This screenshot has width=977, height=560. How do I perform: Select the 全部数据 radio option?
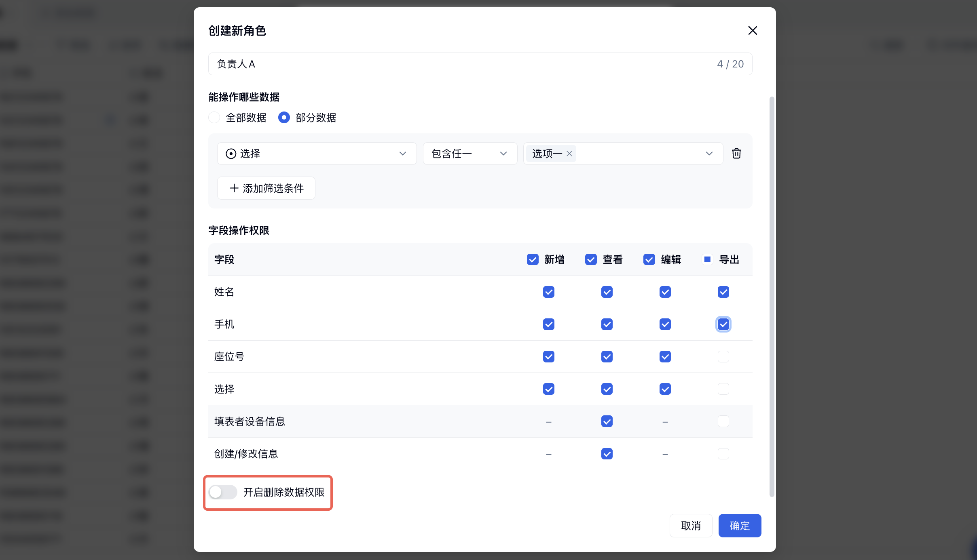point(214,118)
